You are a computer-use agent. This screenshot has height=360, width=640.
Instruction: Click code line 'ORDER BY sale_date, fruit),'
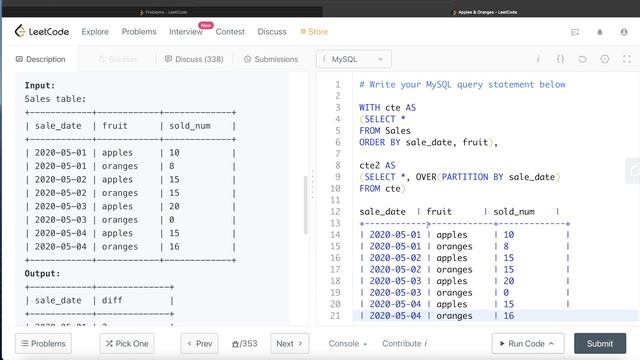(428, 142)
